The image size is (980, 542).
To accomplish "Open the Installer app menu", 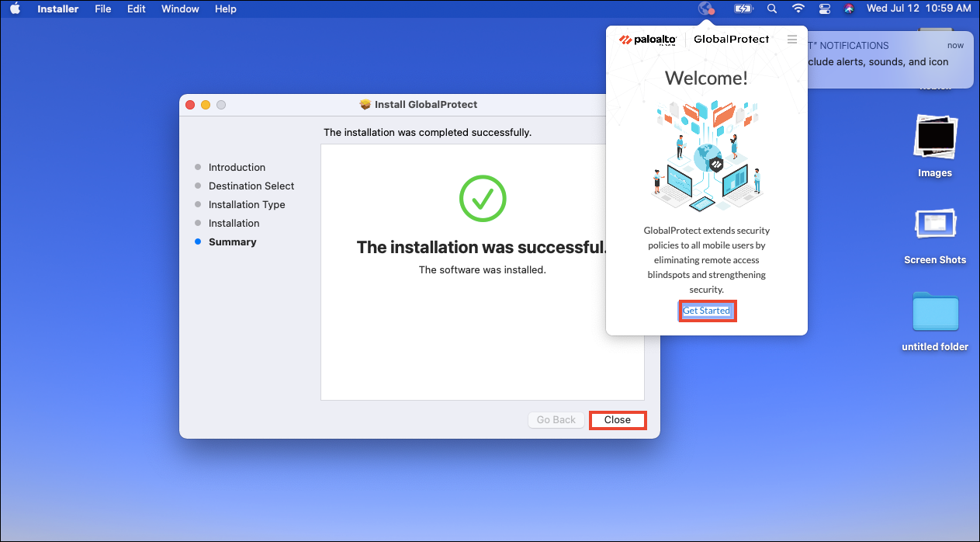I will coord(58,9).
